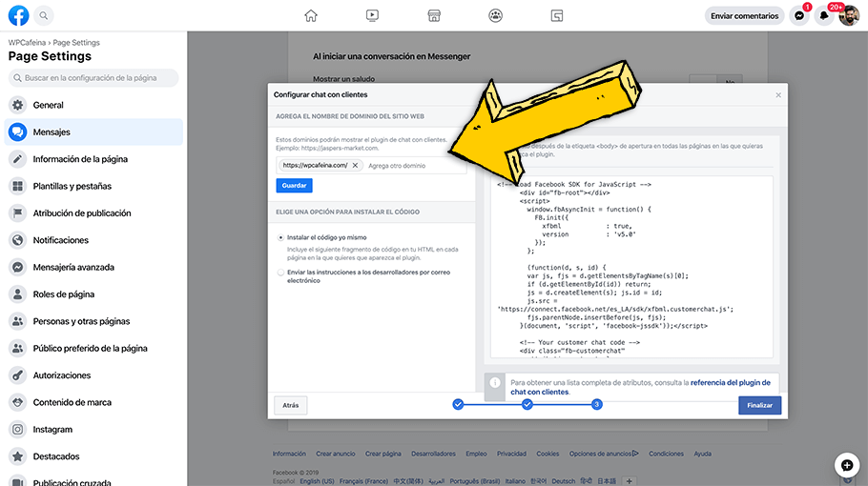Open Messenger icon with notification badge
Image resolution: width=868 pixels, height=486 pixels.
800,15
